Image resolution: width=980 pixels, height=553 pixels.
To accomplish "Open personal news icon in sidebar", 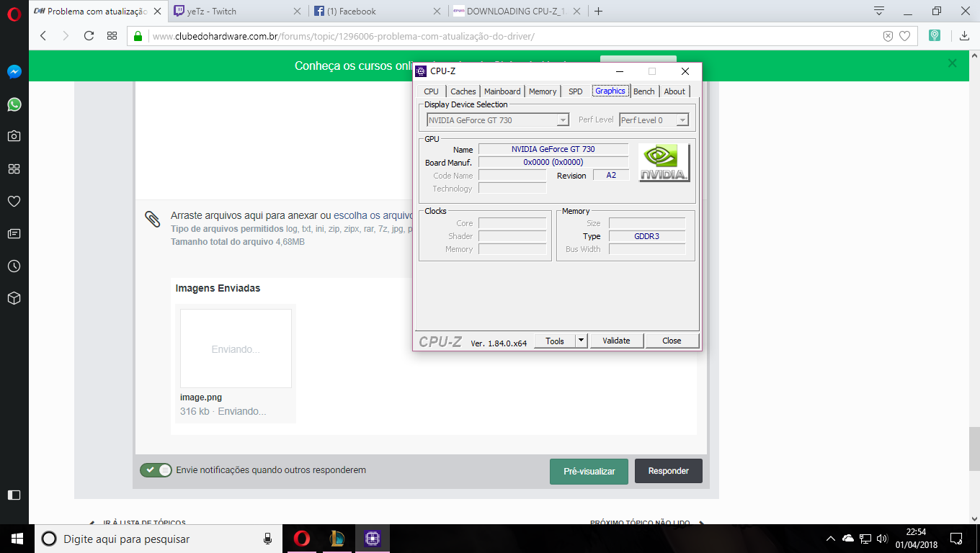I will (14, 233).
